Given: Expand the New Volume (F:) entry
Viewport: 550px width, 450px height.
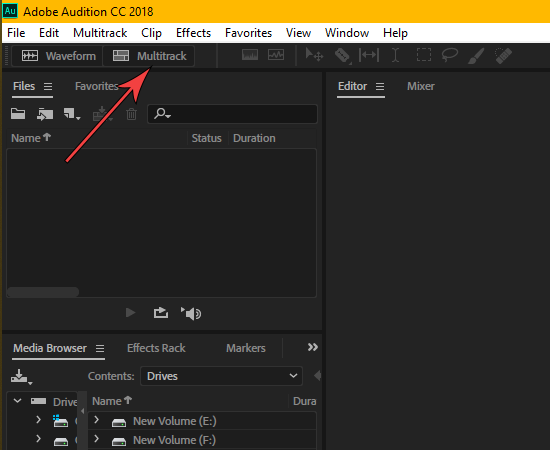Looking at the screenshot, I should (96, 439).
